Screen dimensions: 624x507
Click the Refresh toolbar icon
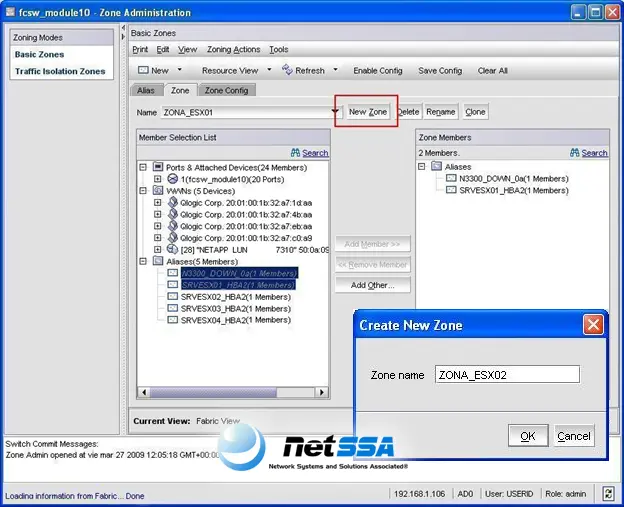[x=287, y=70]
